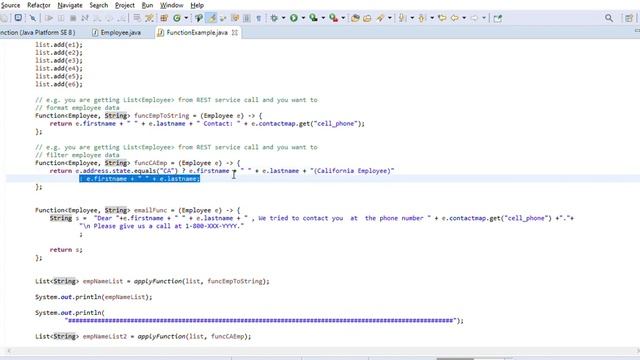The width and height of the screenshot is (640, 360).
Task: Click the Disconnect debug icon
Action: pyautogui.click(x=85, y=18)
